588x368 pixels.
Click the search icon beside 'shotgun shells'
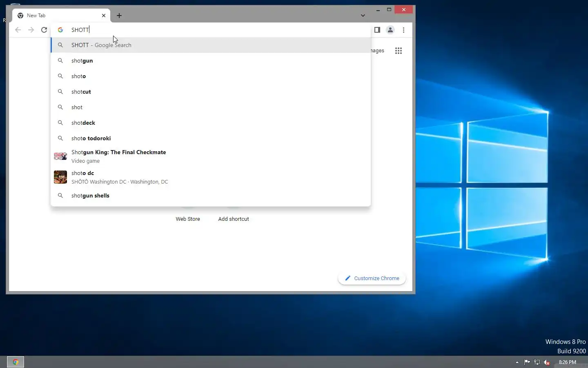(x=60, y=195)
